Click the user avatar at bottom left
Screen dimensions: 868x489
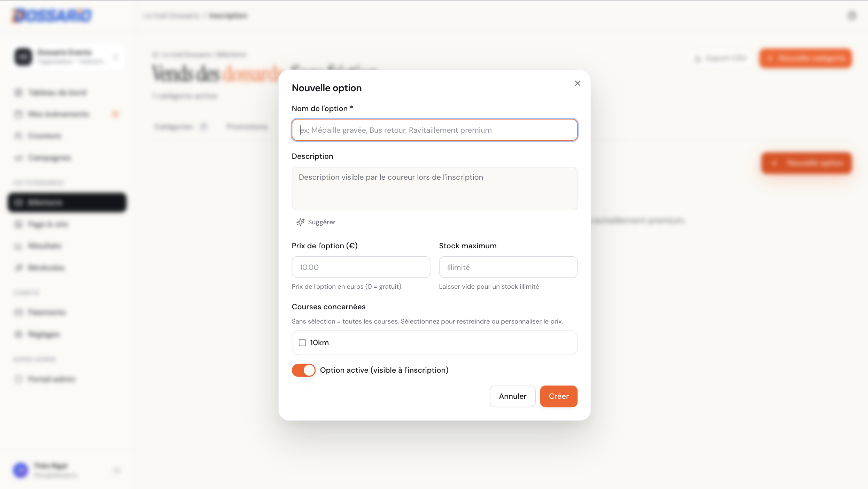coord(21,471)
